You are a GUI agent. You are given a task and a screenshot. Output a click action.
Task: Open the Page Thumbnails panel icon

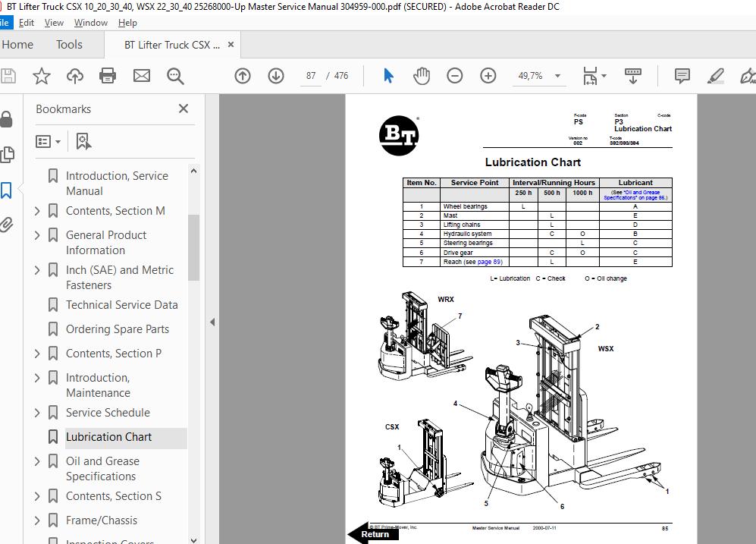click(8, 154)
